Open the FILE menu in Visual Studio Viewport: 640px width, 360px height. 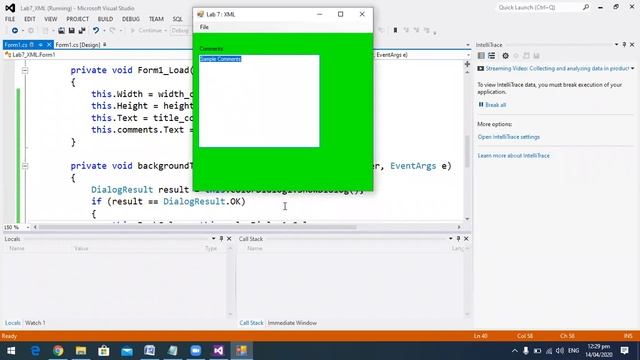coord(10,19)
